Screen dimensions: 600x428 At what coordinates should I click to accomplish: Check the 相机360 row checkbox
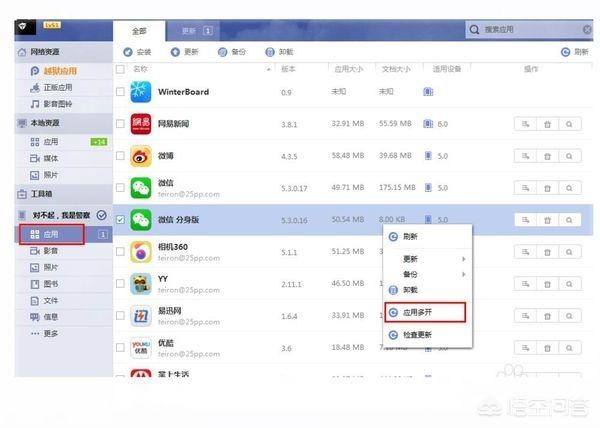pos(120,251)
